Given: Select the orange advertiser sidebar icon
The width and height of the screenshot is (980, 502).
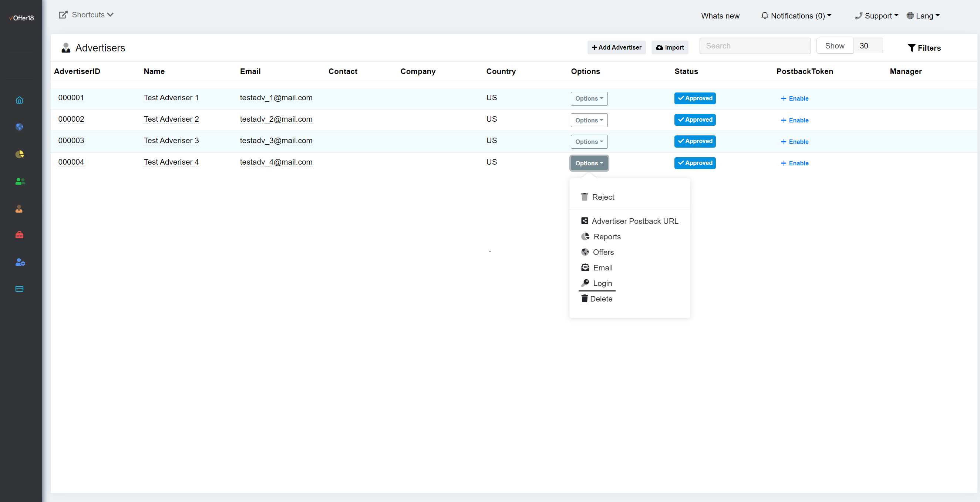Looking at the screenshot, I should (x=19, y=208).
